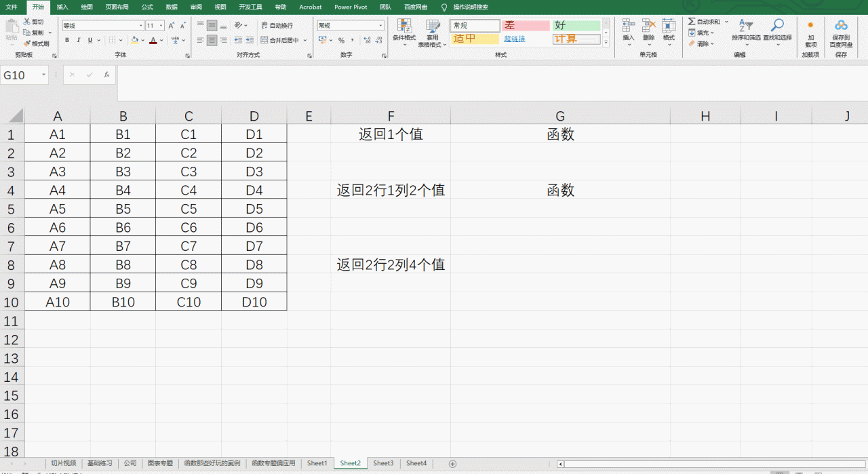Open the Power Pivot ribbon tab

[351, 7]
